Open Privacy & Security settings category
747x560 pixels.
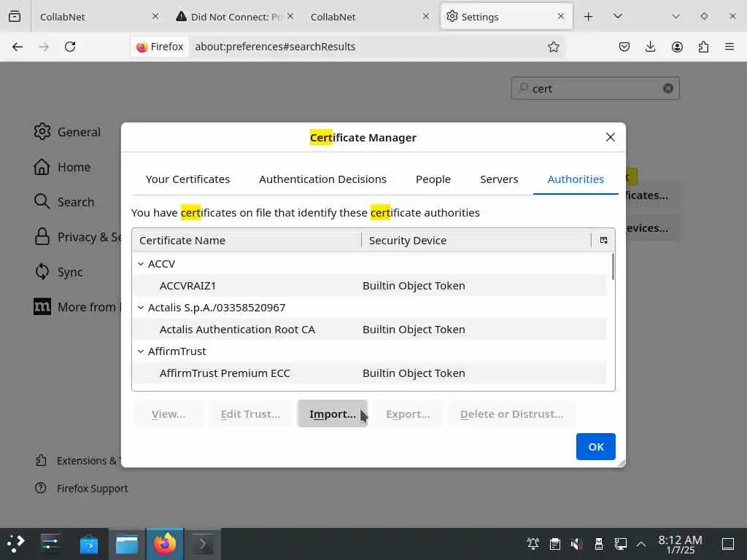pyautogui.click(x=77, y=237)
